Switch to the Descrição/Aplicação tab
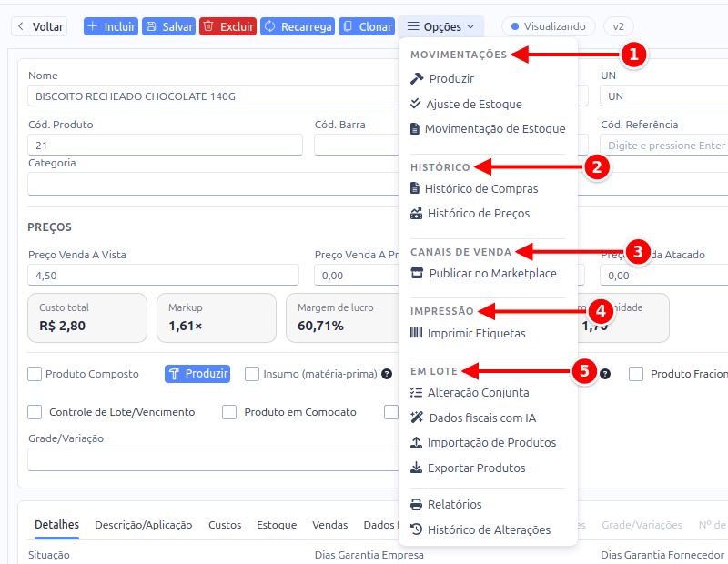Viewport: 728px width, 564px height. pos(144,525)
